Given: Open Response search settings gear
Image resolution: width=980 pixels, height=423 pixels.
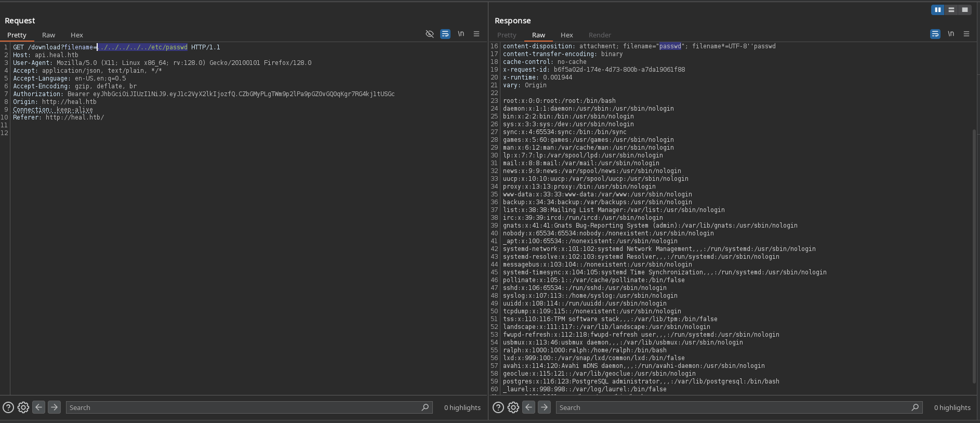Looking at the screenshot, I should point(513,407).
